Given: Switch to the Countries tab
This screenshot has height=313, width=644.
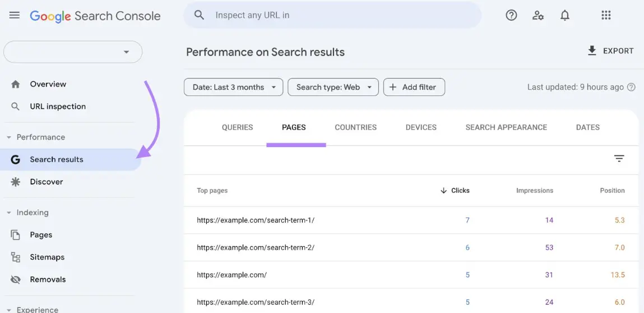Looking at the screenshot, I should [x=356, y=127].
